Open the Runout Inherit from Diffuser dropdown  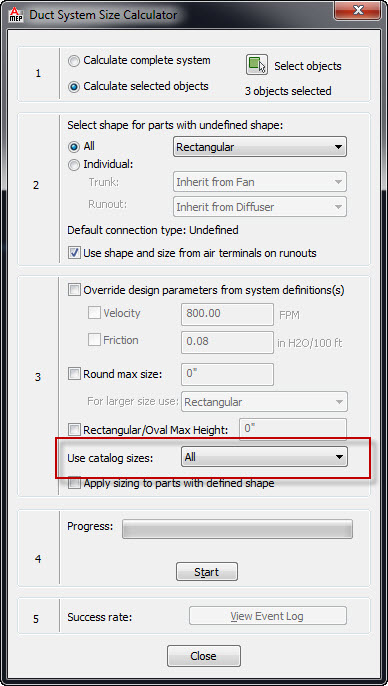(x=260, y=206)
